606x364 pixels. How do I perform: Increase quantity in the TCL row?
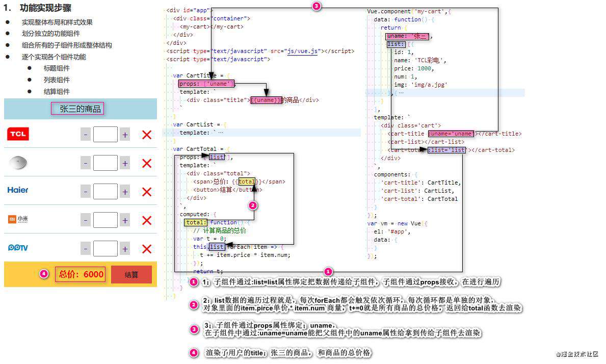pos(125,135)
